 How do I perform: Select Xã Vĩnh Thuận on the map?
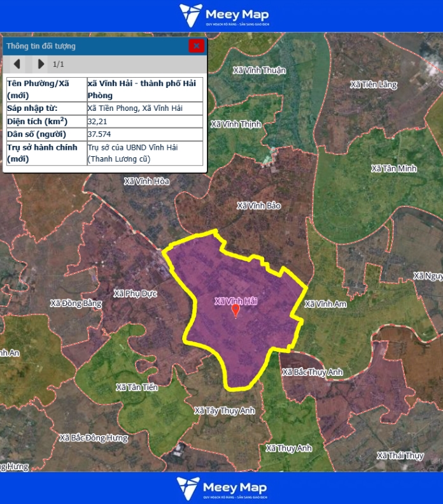[259, 70]
